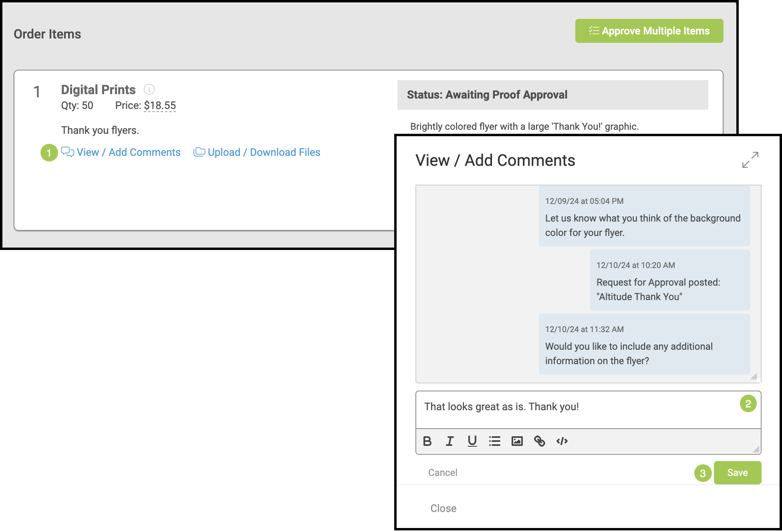Screen dimensions: 782x532
Task: Expand the View / Add Comments dialog
Action: (x=750, y=160)
